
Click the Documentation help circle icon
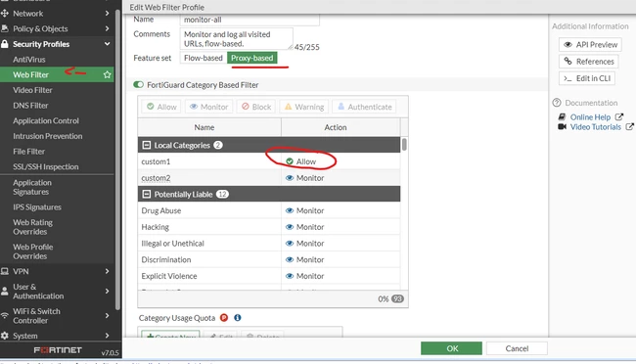557,103
